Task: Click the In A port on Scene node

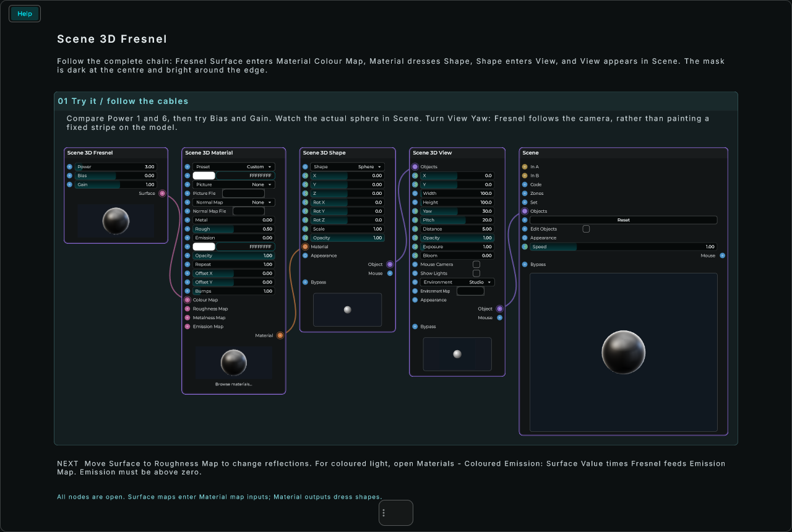Action: (525, 167)
